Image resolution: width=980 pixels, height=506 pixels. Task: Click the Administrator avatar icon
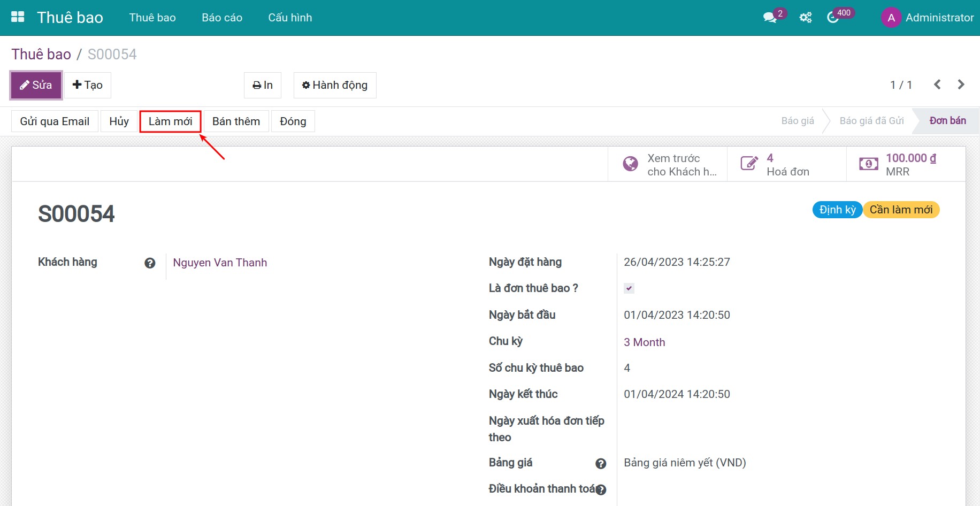[x=891, y=18]
